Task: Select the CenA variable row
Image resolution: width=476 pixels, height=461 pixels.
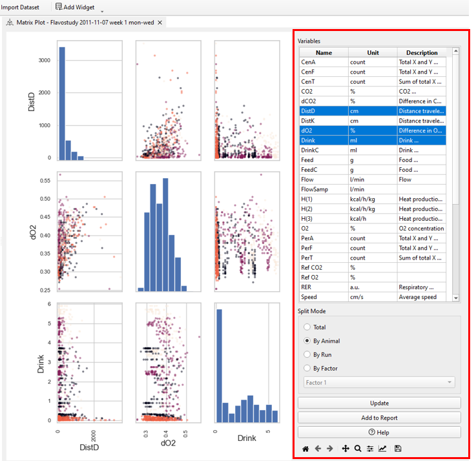Action: (373, 62)
